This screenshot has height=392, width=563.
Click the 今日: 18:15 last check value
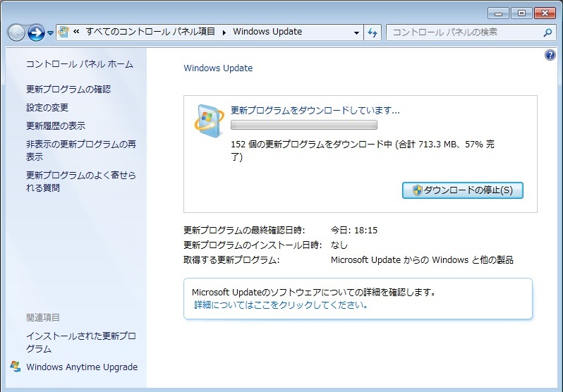pyautogui.click(x=354, y=230)
